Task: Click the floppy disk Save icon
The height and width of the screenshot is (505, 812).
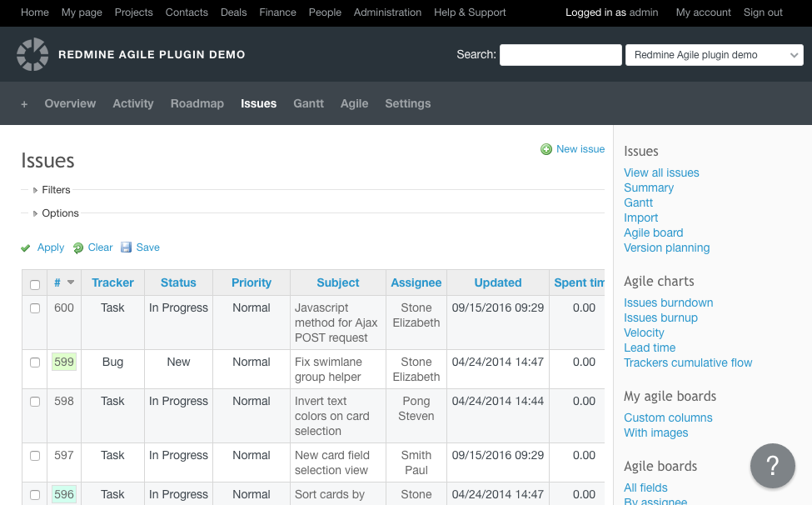Action: tap(127, 247)
